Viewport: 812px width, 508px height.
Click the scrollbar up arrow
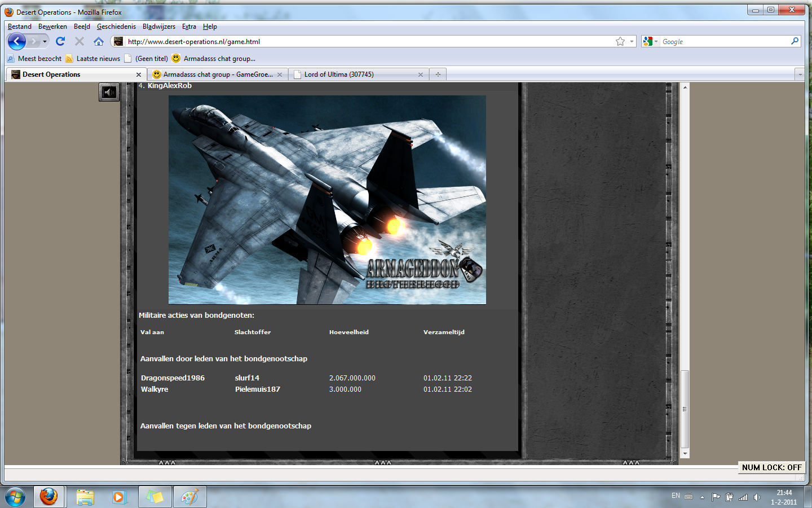685,87
